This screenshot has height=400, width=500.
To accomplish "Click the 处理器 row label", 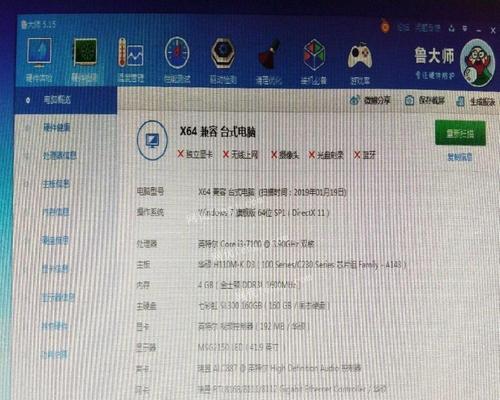I will click(x=147, y=244).
